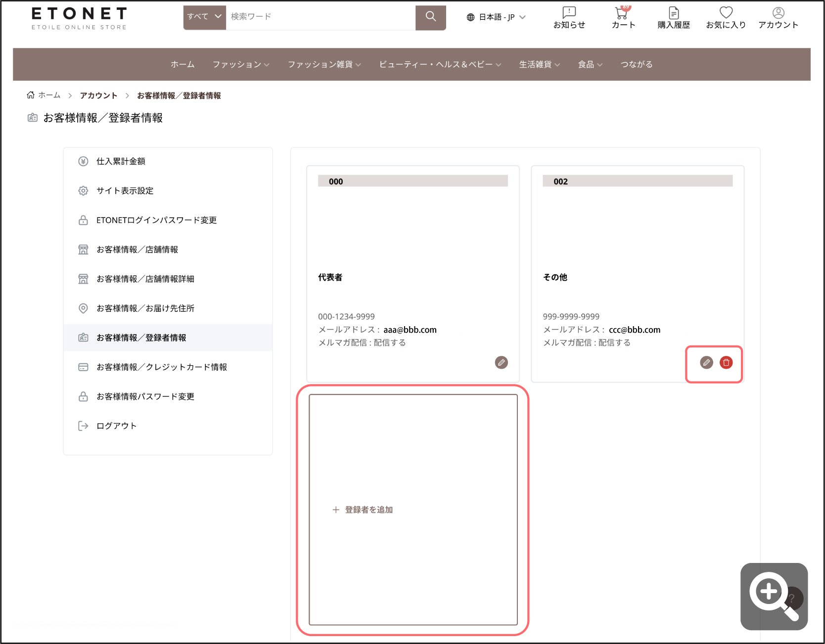This screenshot has width=825, height=644.
Task: Expand the 食品 menu
Action: pos(591,64)
